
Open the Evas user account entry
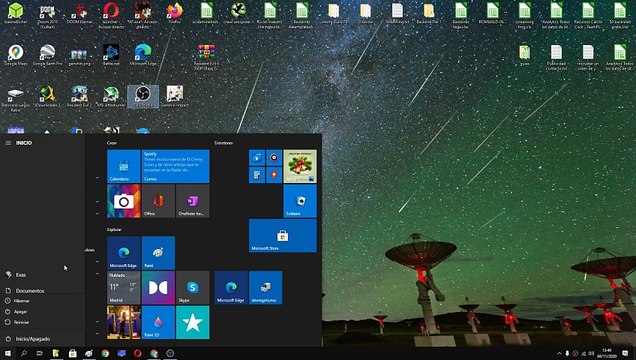43,275
